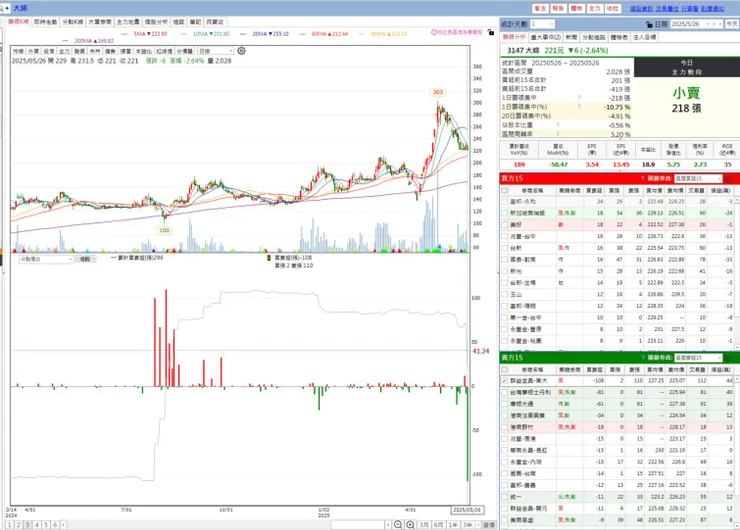Uncheck the 群益金鼎 top seller checkbox
The image size is (740, 530).
click(x=505, y=380)
